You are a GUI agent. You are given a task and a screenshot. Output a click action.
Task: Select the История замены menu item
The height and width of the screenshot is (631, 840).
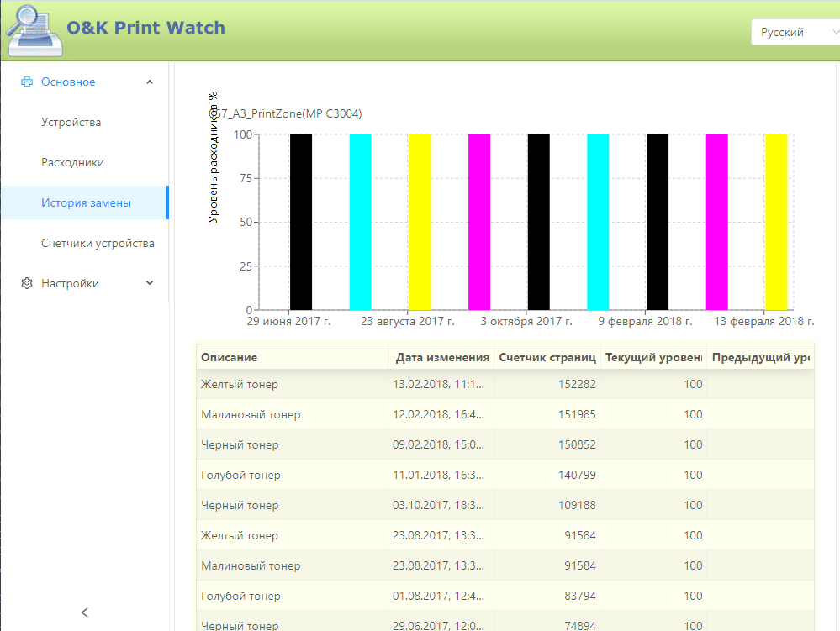pyautogui.click(x=85, y=202)
